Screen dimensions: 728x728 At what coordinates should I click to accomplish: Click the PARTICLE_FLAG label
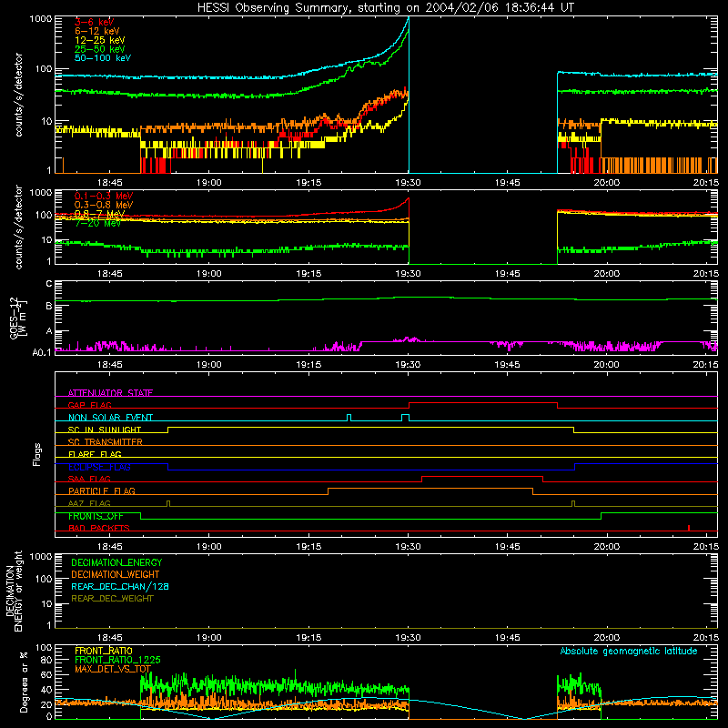[x=102, y=490]
